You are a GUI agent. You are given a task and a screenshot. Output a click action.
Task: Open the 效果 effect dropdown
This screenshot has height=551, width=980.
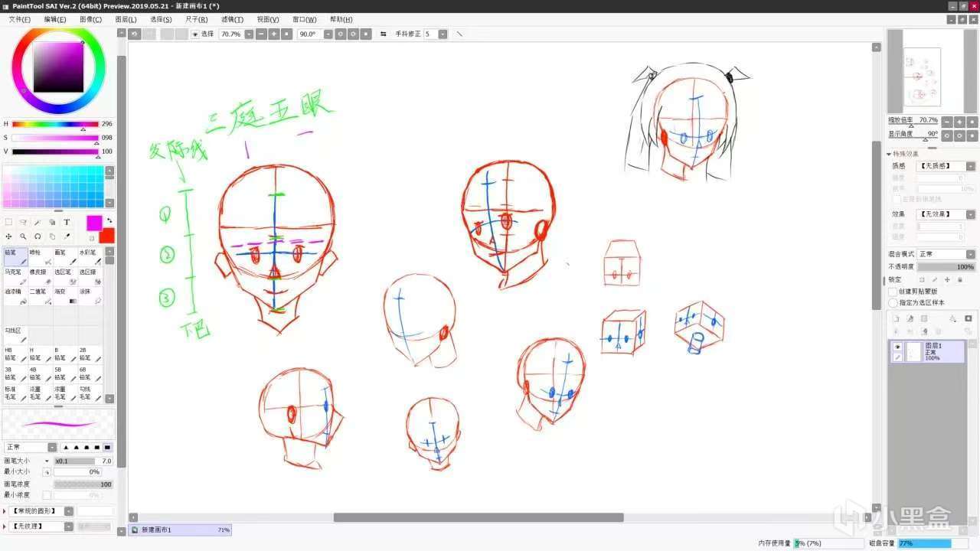tap(971, 214)
